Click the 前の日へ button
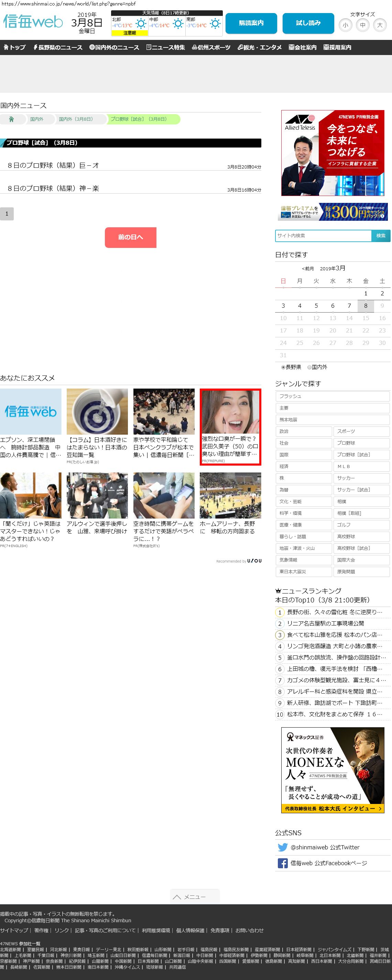 [x=131, y=237]
